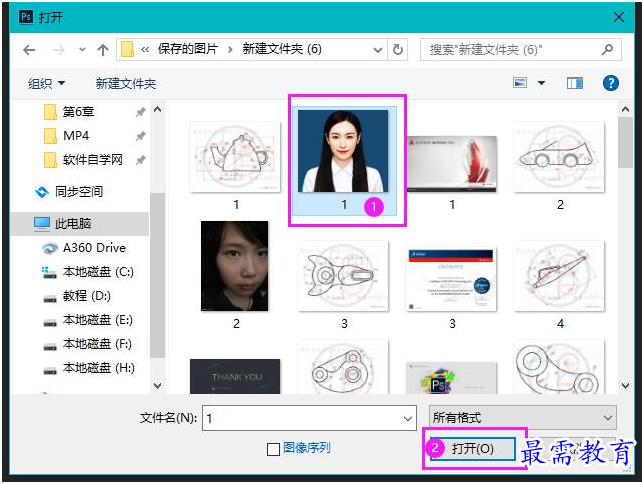This screenshot has height=484, width=642.
Task: Expand the 文件名 combo box arrow
Action: click(x=407, y=418)
